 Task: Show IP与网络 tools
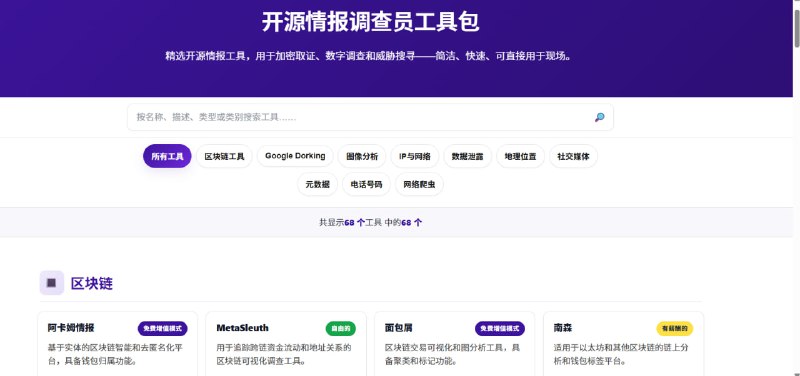[415, 156]
